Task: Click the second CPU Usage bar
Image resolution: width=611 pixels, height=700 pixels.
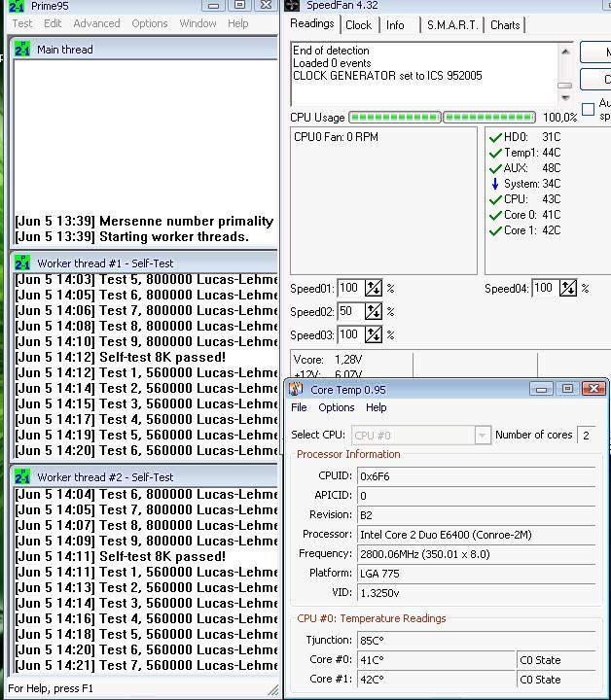Action: click(x=489, y=118)
